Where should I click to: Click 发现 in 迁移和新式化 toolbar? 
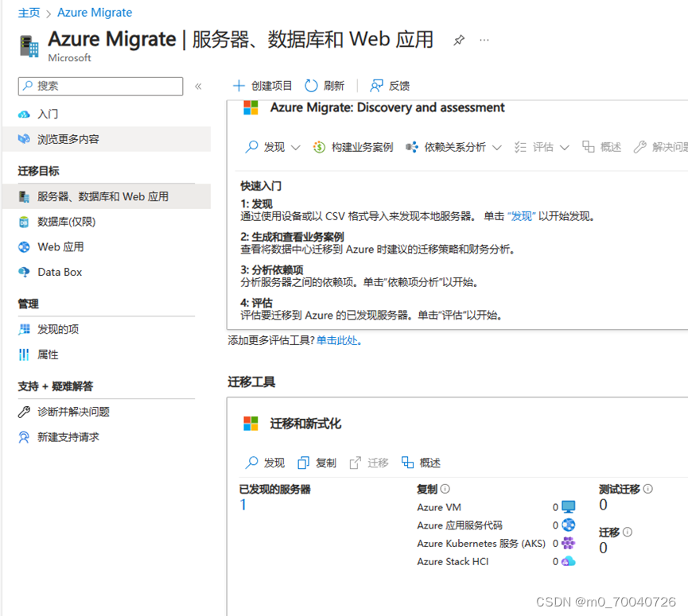tap(265, 463)
